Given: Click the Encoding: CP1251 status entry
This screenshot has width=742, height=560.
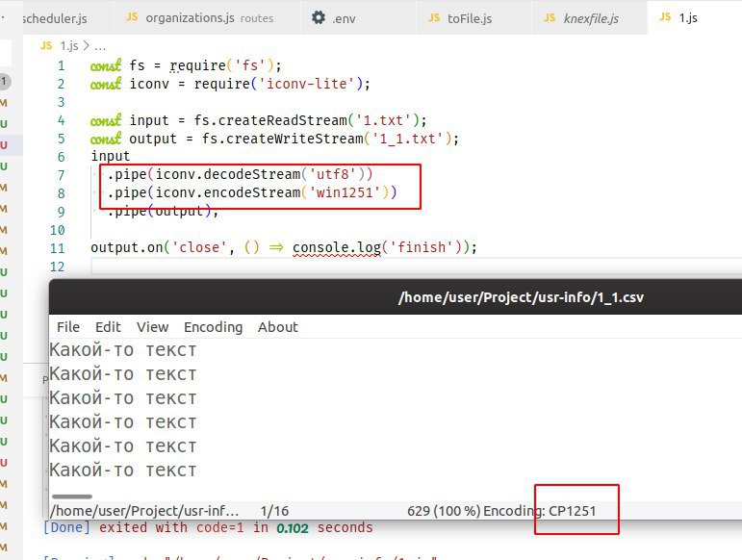Looking at the screenshot, I should [540, 511].
